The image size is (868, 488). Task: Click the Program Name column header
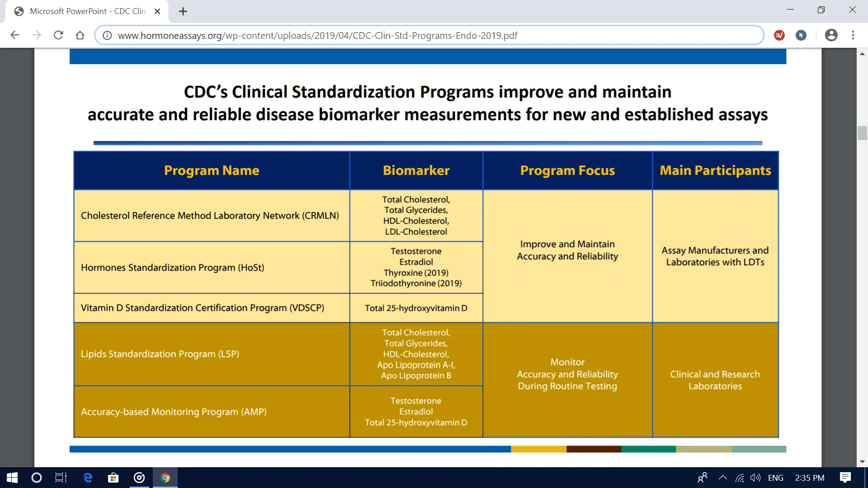pos(212,170)
